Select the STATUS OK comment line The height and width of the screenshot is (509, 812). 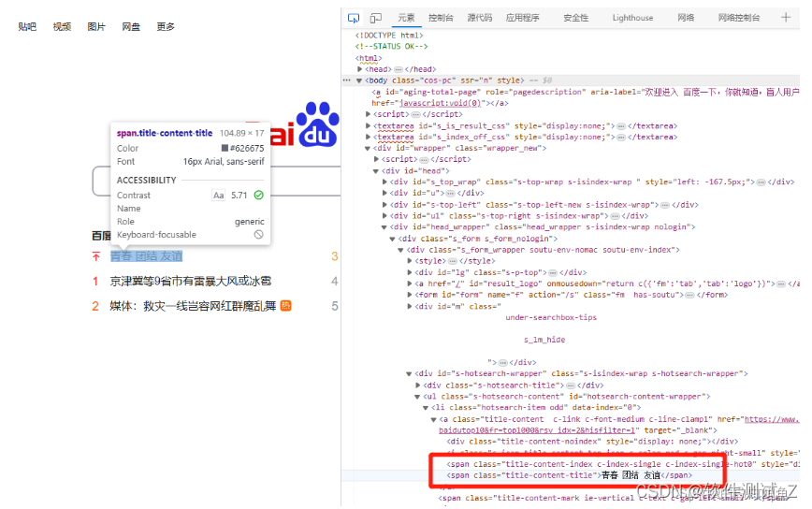[x=391, y=46]
